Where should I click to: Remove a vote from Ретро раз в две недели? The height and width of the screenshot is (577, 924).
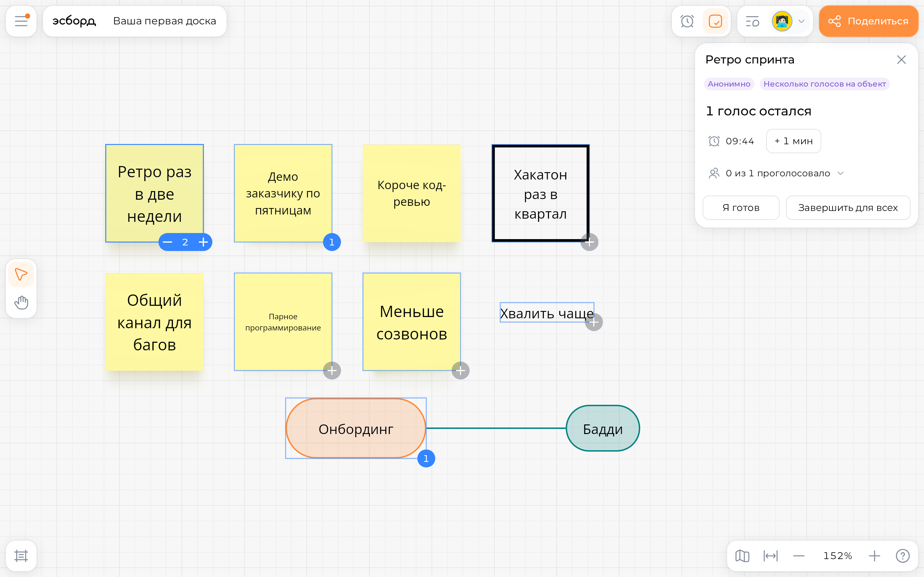tap(167, 242)
